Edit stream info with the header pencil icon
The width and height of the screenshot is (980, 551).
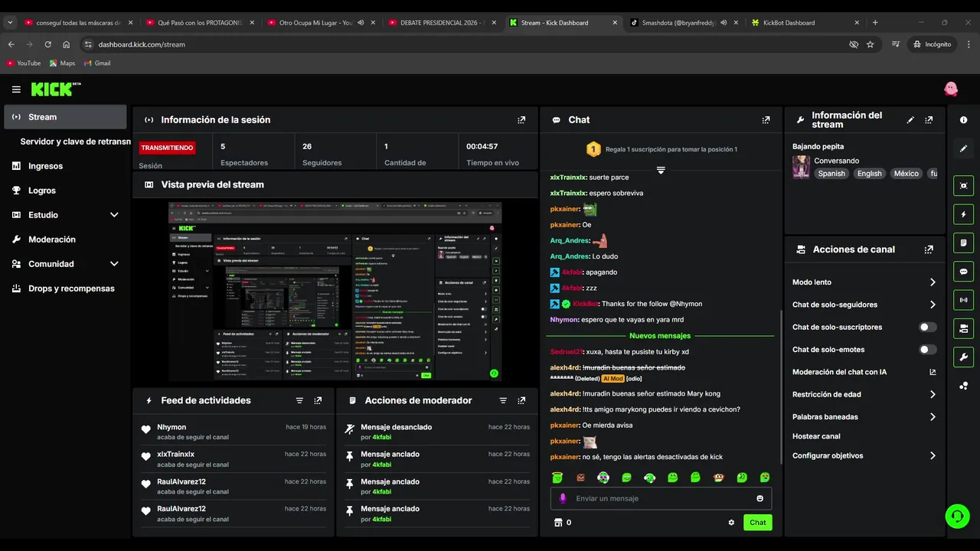[910, 120]
